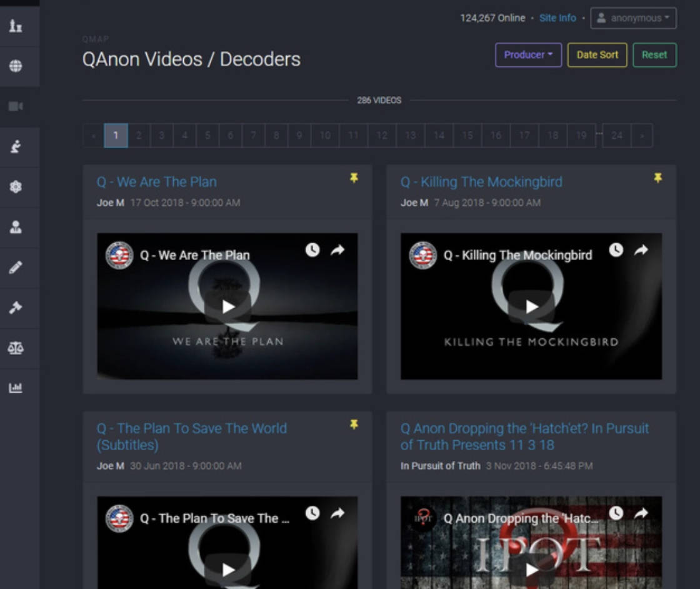Open the praying figure sidebar icon
The width and height of the screenshot is (700, 589).
point(16,146)
